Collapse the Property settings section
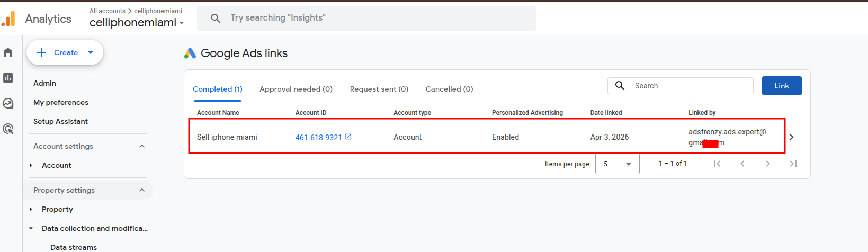The width and height of the screenshot is (868, 252). (142, 190)
